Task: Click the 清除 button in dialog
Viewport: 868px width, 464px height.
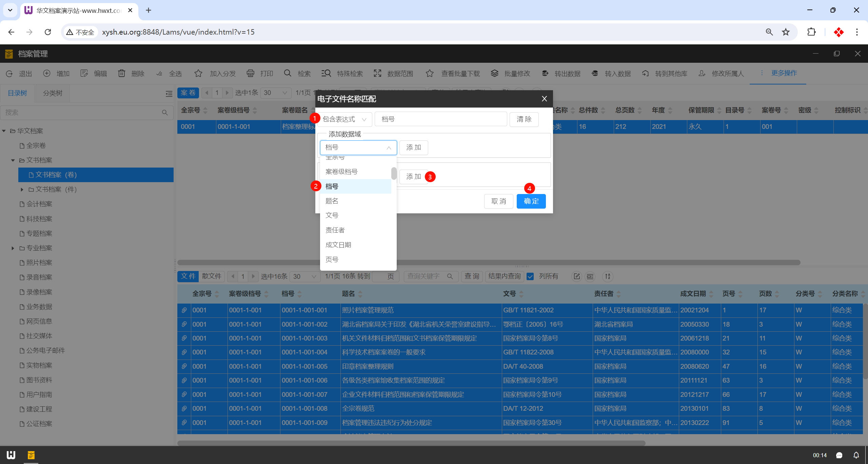Action: 524,119
